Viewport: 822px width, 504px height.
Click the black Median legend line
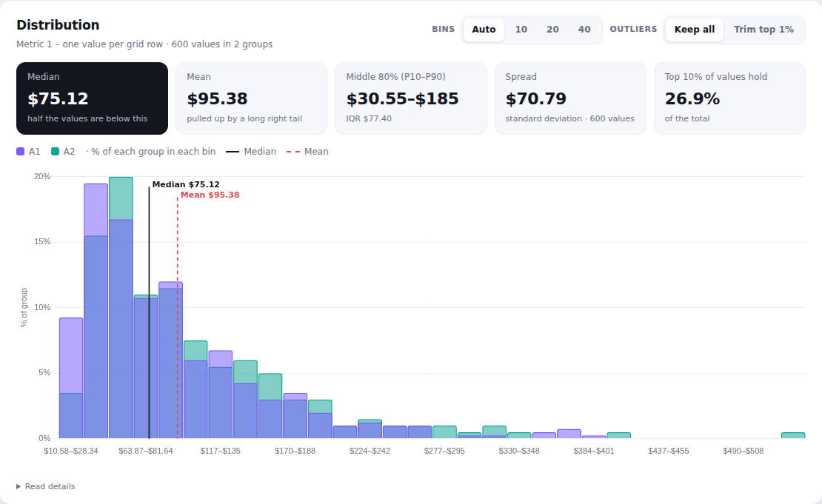click(233, 152)
